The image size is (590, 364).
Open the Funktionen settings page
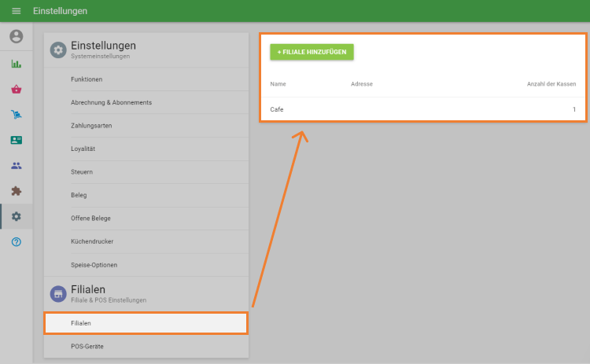pyautogui.click(x=87, y=79)
